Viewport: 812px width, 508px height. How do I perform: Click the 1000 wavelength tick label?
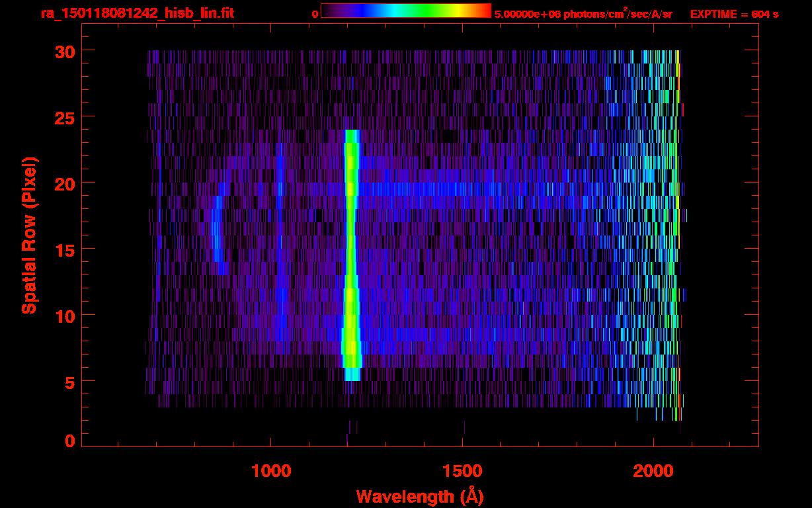[x=271, y=471]
